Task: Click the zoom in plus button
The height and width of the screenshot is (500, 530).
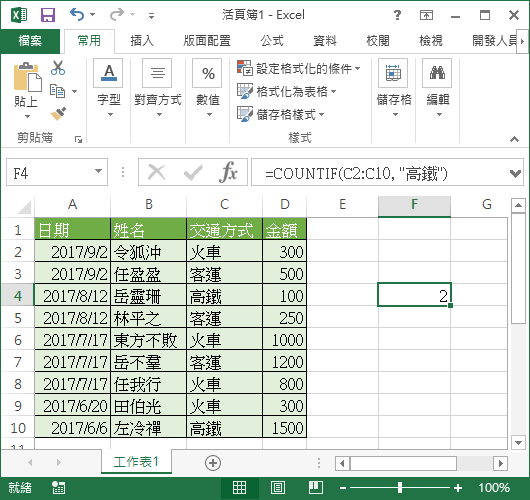Action: tap(458, 488)
